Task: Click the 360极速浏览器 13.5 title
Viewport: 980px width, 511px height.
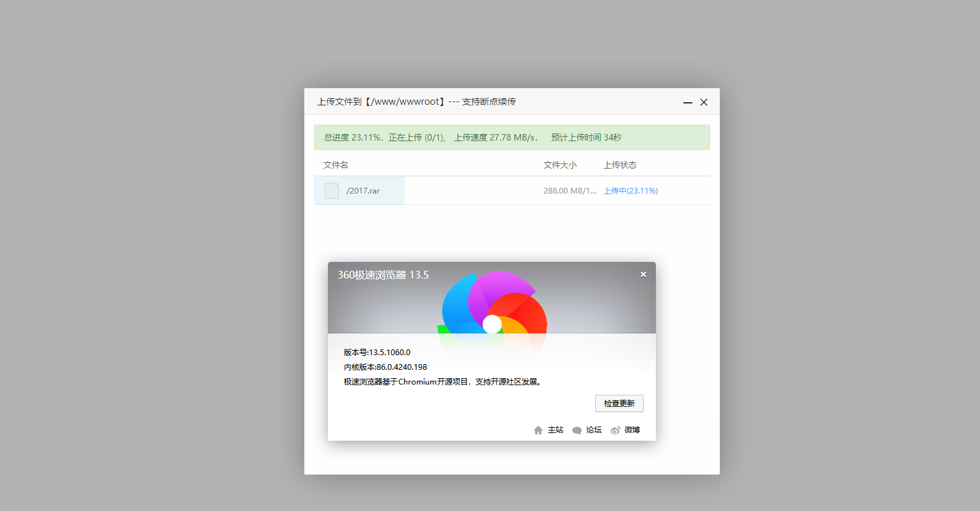Action: [x=383, y=275]
